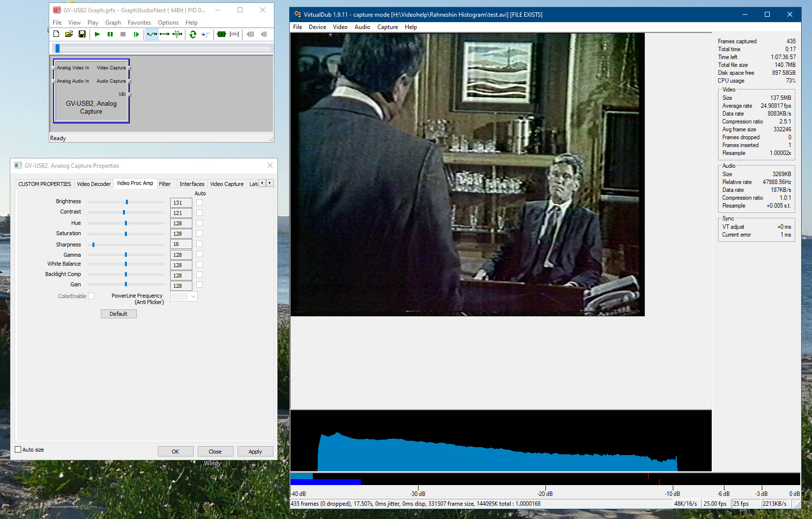Click the GraphStudioNext title bar app icon
The height and width of the screenshot is (519, 812).
click(57, 10)
